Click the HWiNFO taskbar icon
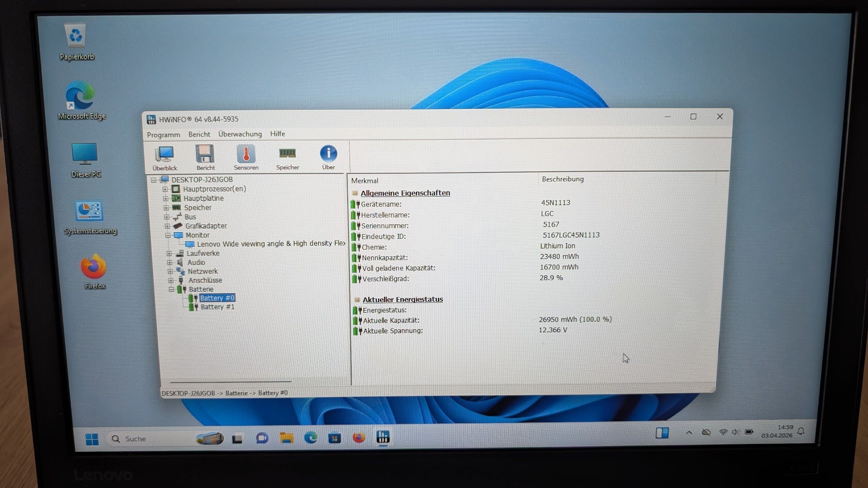868x488 pixels. (x=383, y=437)
